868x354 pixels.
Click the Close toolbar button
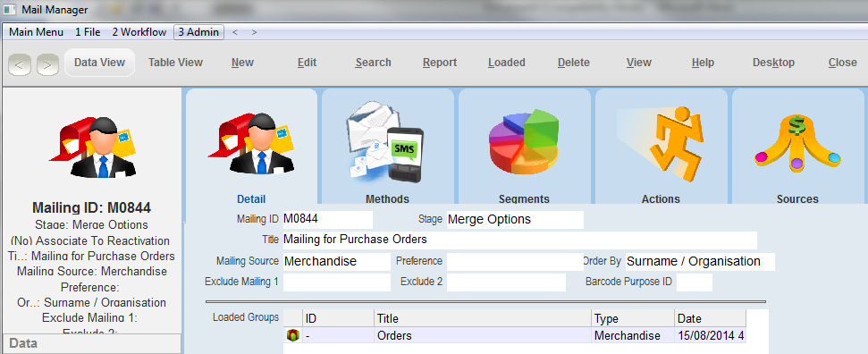click(843, 63)
